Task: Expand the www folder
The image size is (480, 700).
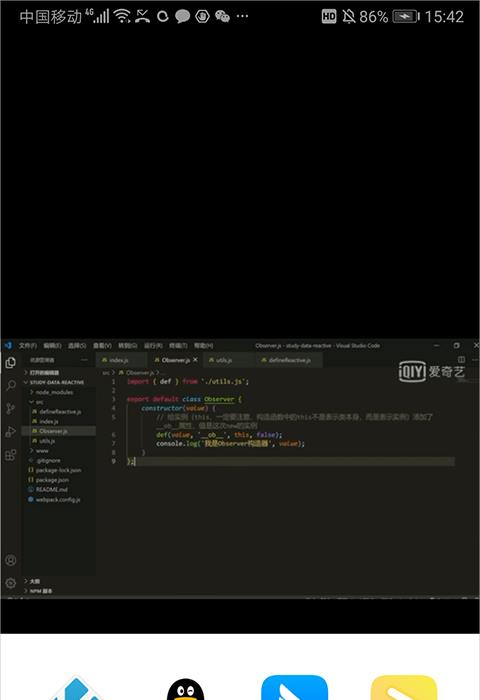Action: coord(59,450)
